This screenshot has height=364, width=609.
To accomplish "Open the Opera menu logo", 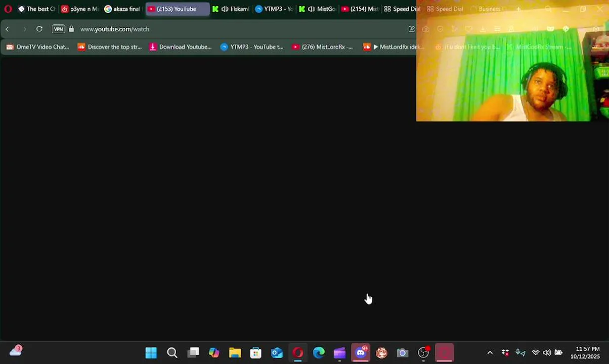I will coord(8,9).
